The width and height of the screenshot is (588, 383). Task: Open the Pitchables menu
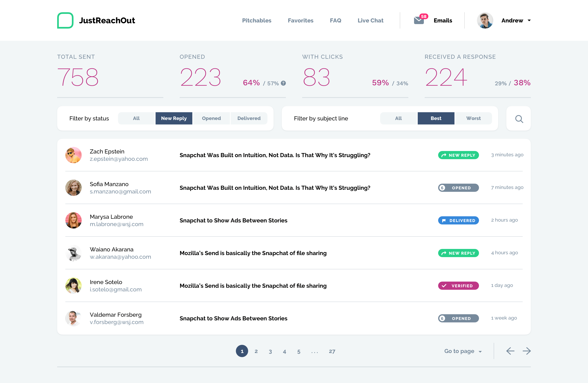click(257, 20)
